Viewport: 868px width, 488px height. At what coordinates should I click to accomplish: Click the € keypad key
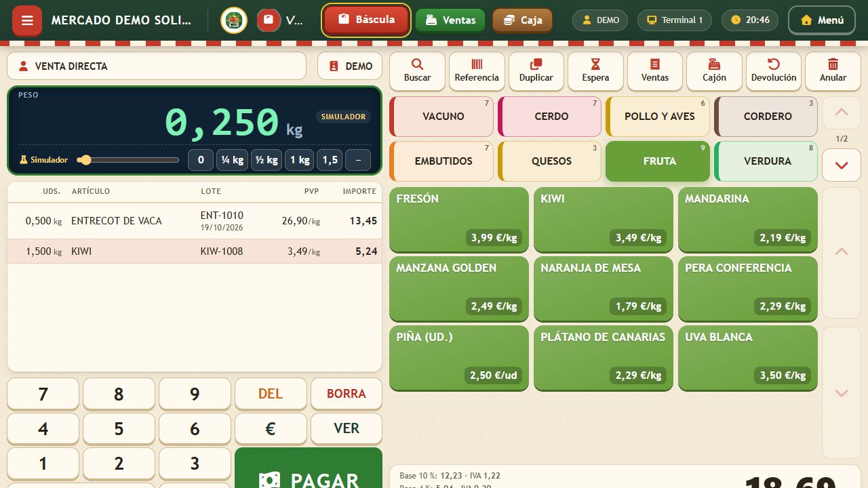[271, 429]
